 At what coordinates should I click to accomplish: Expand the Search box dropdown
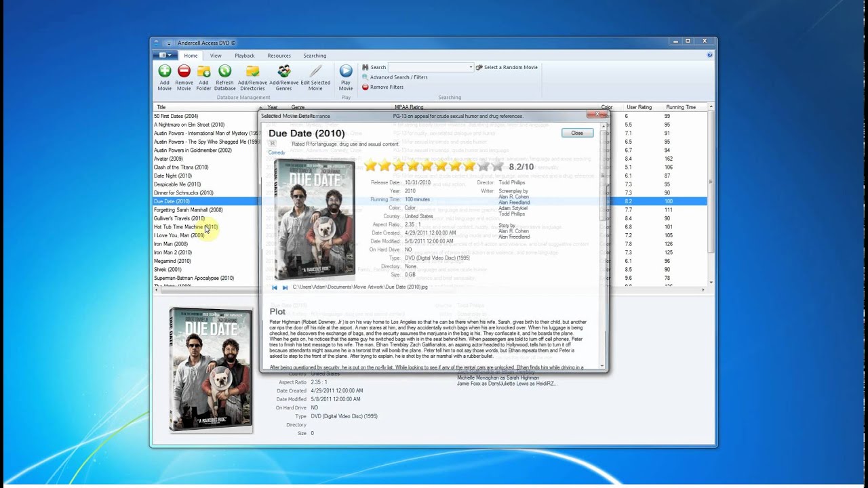471,67
